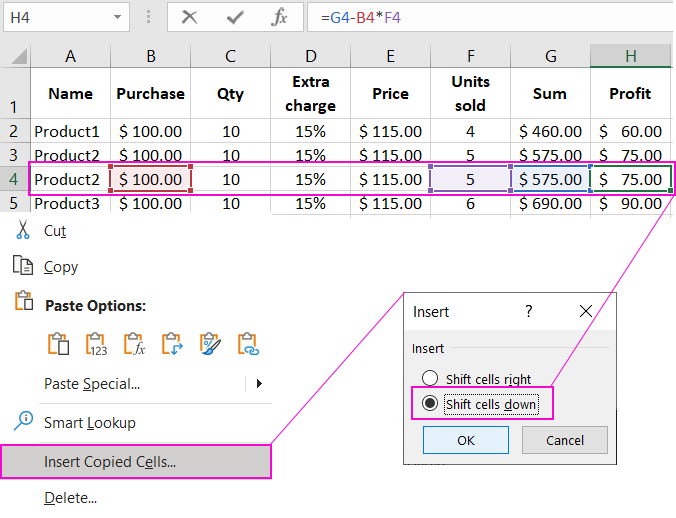Click the Insert Function fx button

click(280, 17)
